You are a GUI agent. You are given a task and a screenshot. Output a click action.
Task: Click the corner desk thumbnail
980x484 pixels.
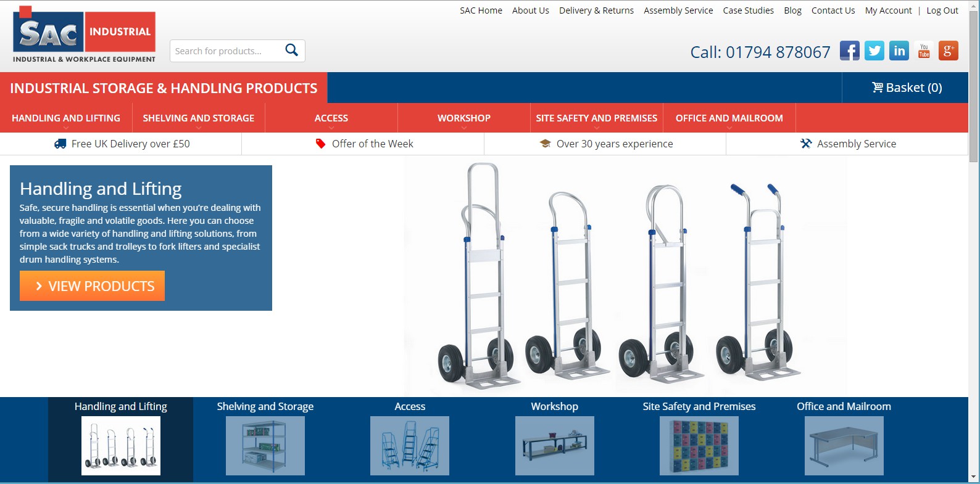[844, 446]
